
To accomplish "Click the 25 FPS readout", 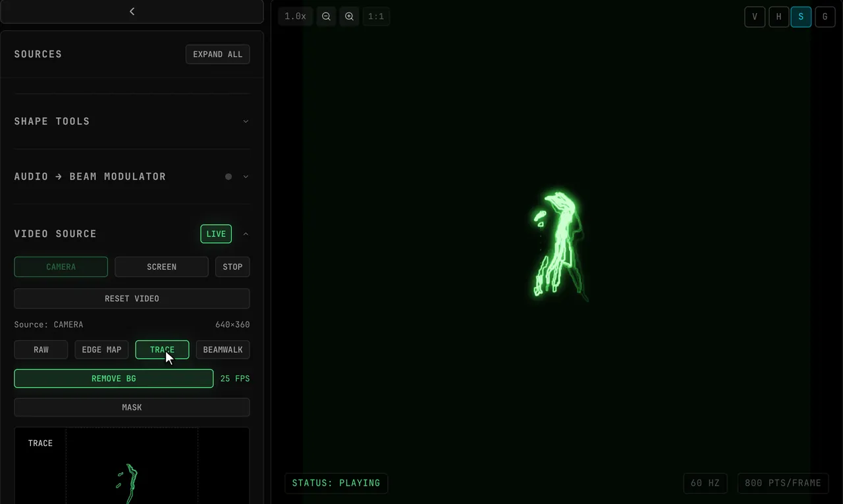I will 234,378.
